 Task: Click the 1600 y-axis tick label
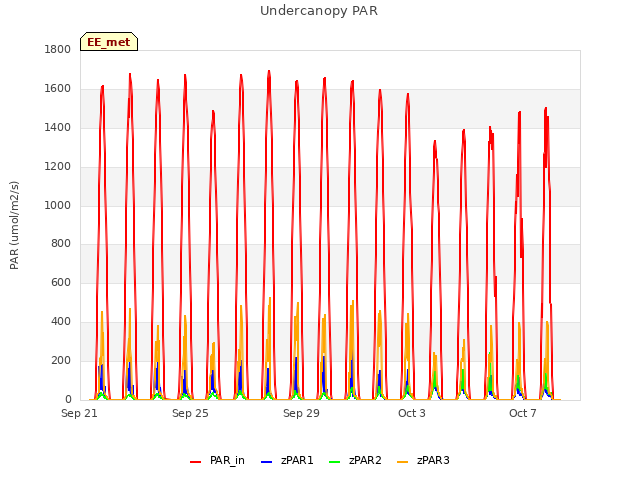tap(58, 89)
